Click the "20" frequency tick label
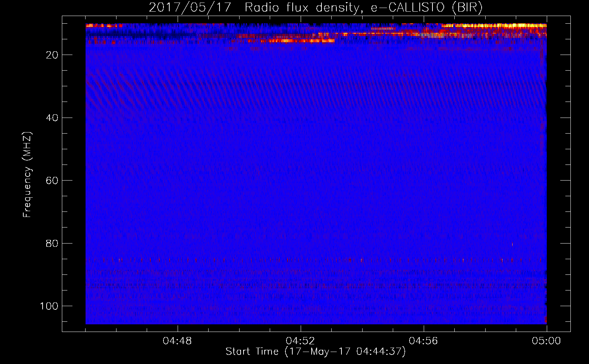Viewport: 589px width, 364px height. [52, 55]
